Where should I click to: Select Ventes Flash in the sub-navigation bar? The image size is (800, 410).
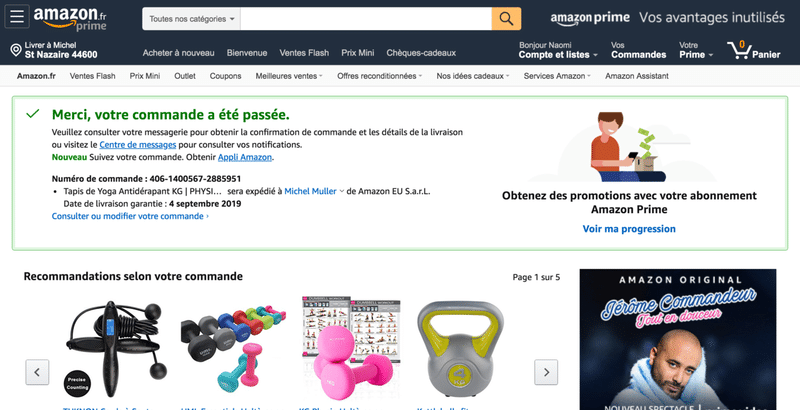pyautogui.click(x=92, y=76)
